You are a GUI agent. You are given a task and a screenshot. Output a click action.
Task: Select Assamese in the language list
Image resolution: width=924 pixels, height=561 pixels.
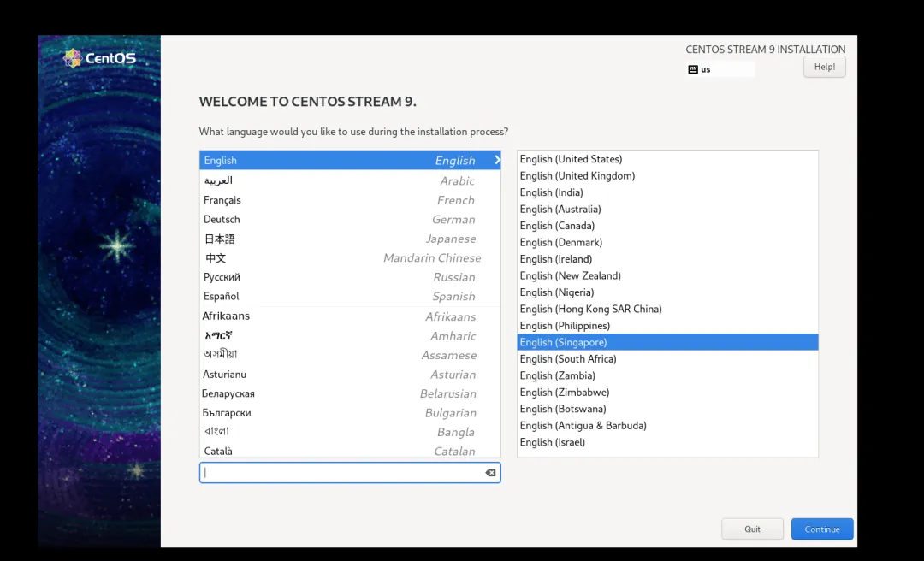[x=350, y=355]
